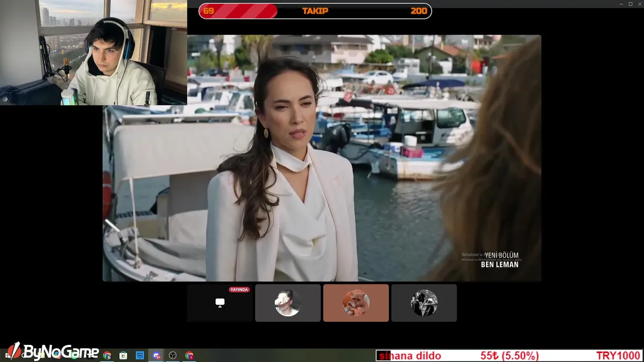Click the follower goal value 200
644x362 pixels.
tap(419, 11)
